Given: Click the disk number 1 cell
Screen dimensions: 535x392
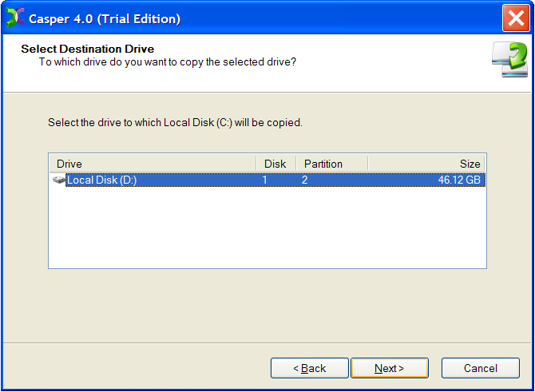Looking at the screenshot, I should (264, 180).
